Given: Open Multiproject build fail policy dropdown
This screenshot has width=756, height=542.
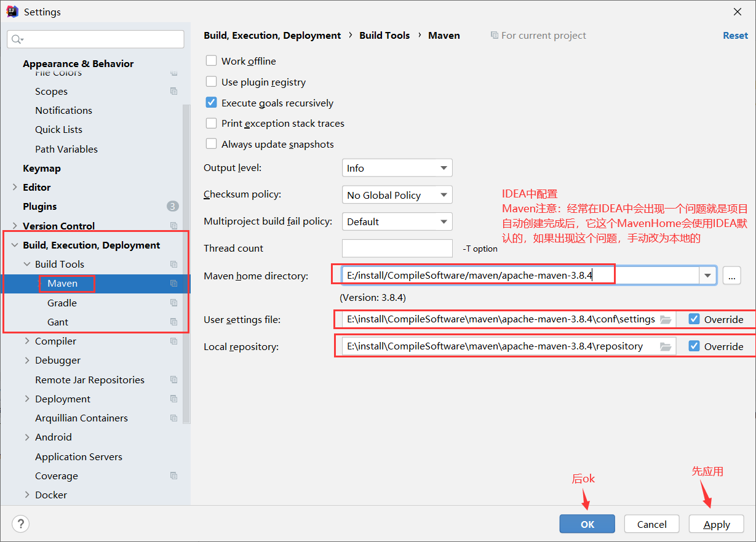Looking at the screenshot, I should pyautogui.click(x=397, y=221).
